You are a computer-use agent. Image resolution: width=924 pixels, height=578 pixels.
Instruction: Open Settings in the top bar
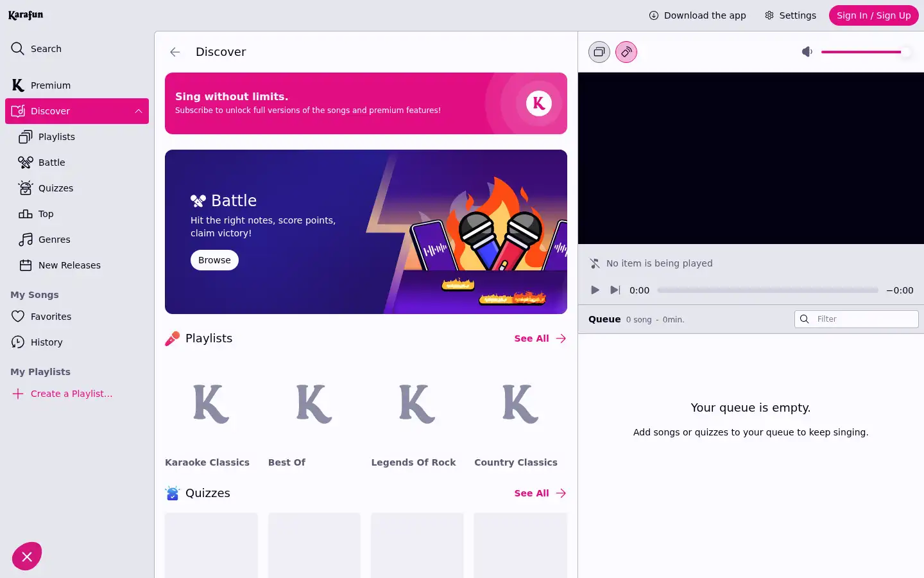click(x=791, y=15)
